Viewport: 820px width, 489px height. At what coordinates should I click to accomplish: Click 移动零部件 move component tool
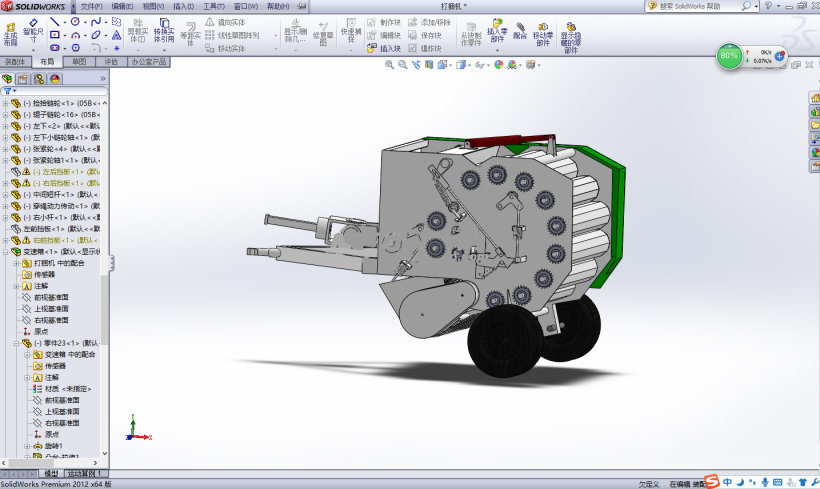point(543,33)
